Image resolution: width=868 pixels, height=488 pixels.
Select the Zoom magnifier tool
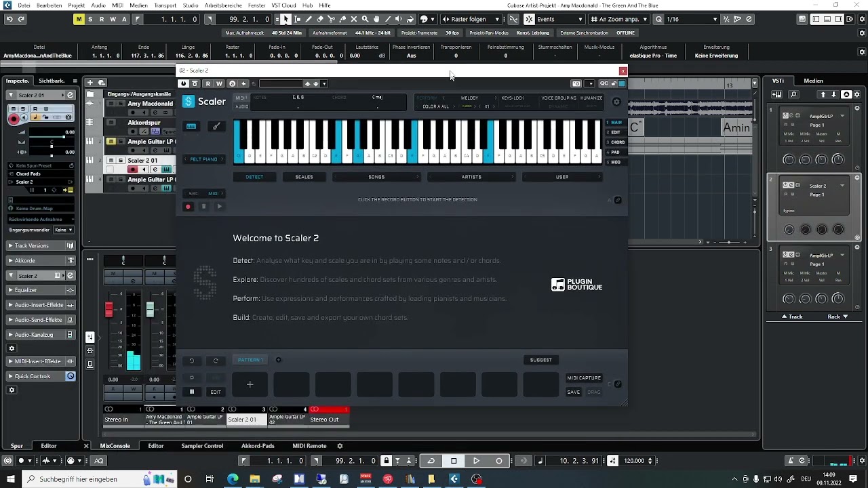tap(365, 19)
